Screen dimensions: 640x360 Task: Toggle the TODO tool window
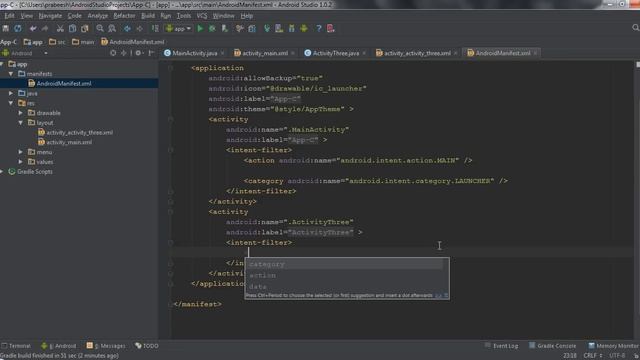147,346
